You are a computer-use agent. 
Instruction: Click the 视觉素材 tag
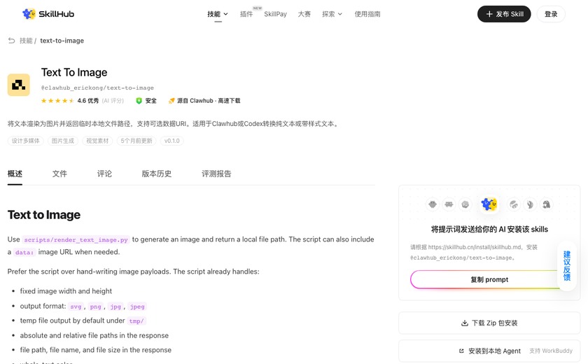click(x=97, y=141)
